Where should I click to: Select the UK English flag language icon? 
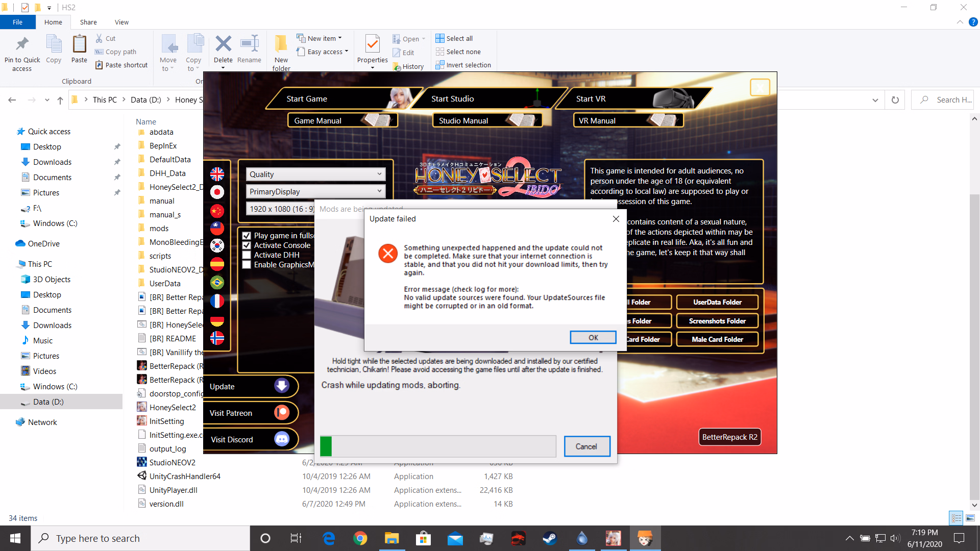pos(217,174)
